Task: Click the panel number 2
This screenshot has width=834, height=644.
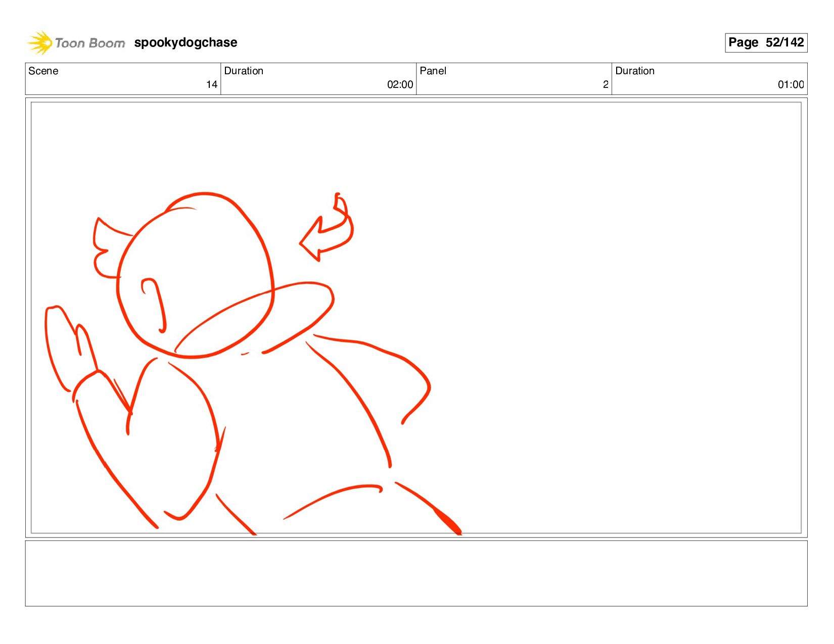Action: 606,85
